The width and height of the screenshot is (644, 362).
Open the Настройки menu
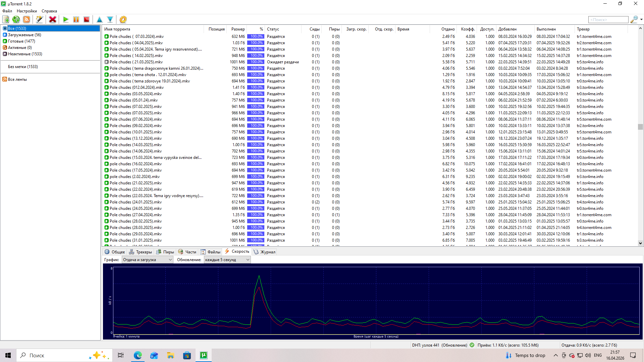coord(26,11)
